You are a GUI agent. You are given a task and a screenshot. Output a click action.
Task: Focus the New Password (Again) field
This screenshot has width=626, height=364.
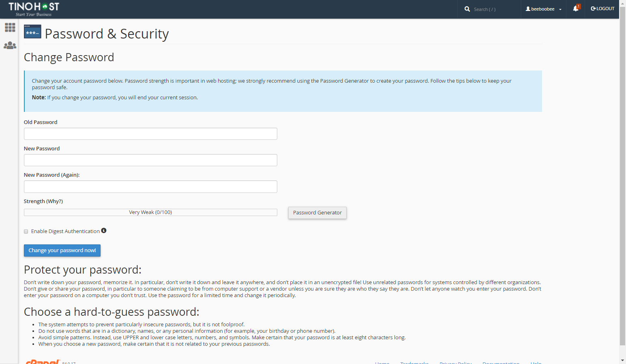[x=150, y=186]
